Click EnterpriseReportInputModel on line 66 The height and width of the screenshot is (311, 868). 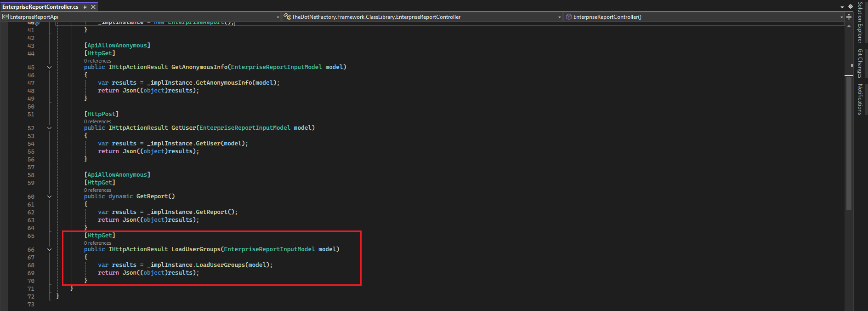[x=269, y=249]
